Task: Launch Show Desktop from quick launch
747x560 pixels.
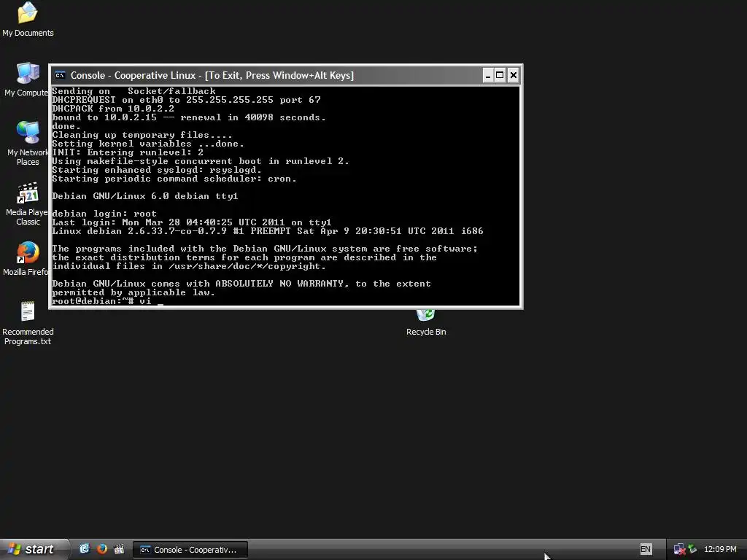Action: (x=85, y=549)
